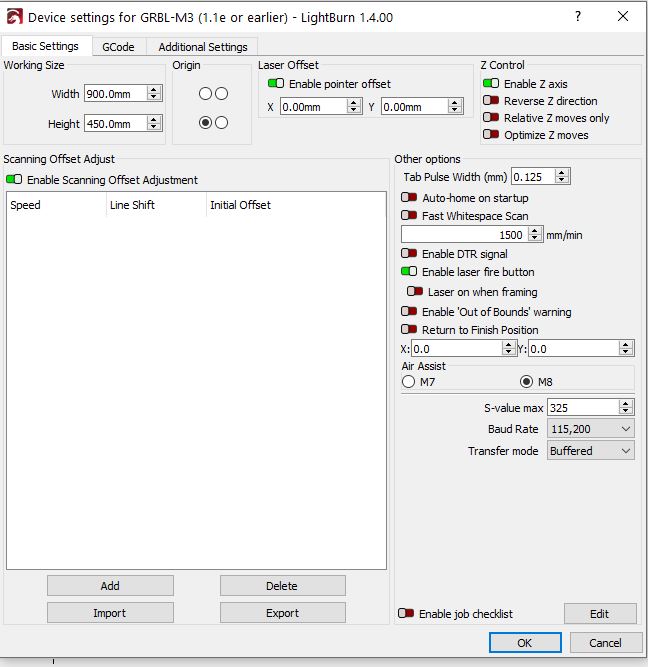
Task: Select the Basic Settings tab
Action: pyautogui.click(x=46, y=46)
